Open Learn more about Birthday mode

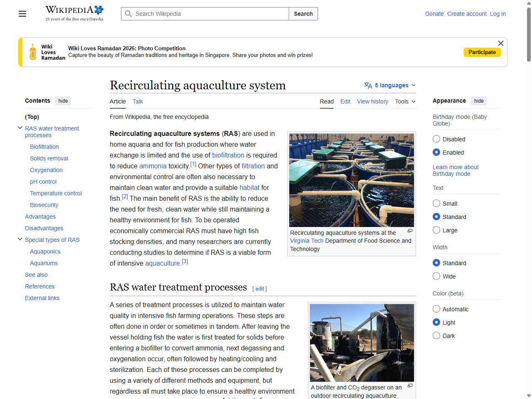tap(456, 170)
